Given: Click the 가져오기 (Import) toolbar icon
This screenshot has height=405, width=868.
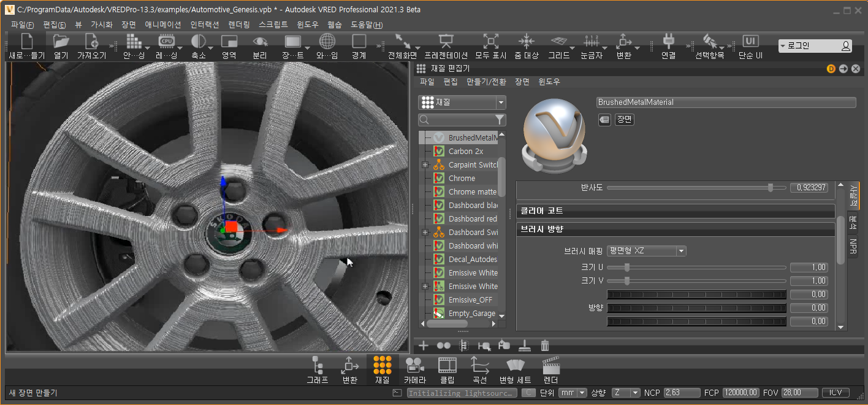Looking at the screenshot, I should [x=91, y=42].
